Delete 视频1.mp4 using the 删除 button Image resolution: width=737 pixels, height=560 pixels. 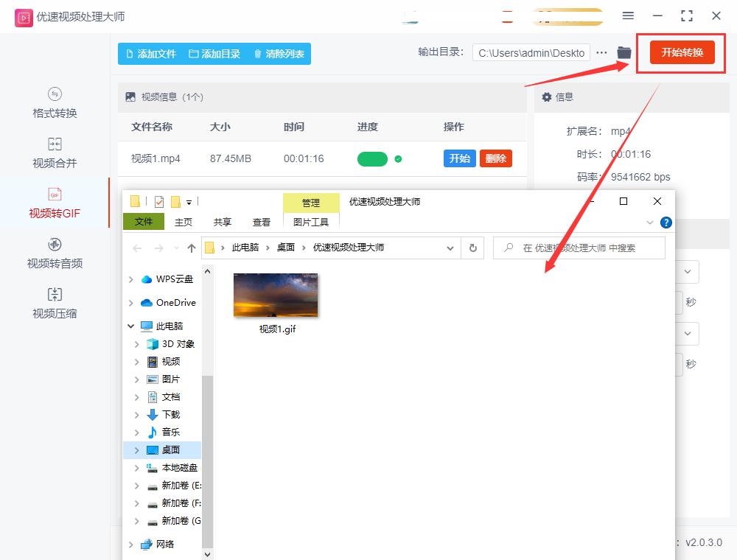pyautogui.click(x=495, y=158)
